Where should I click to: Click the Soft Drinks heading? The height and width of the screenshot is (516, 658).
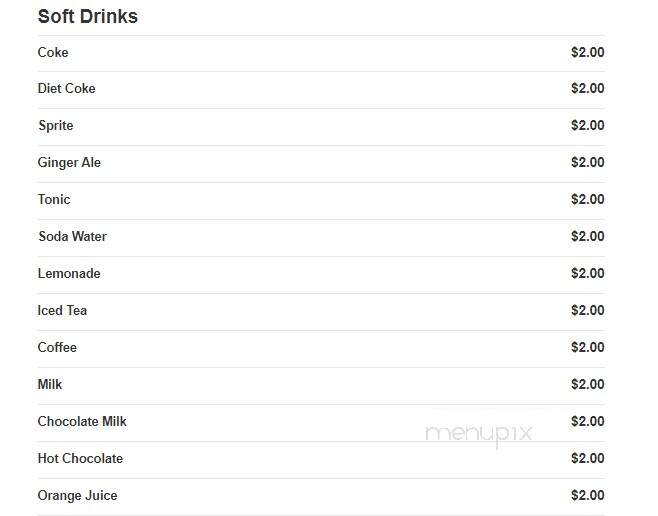click(88, 17)
